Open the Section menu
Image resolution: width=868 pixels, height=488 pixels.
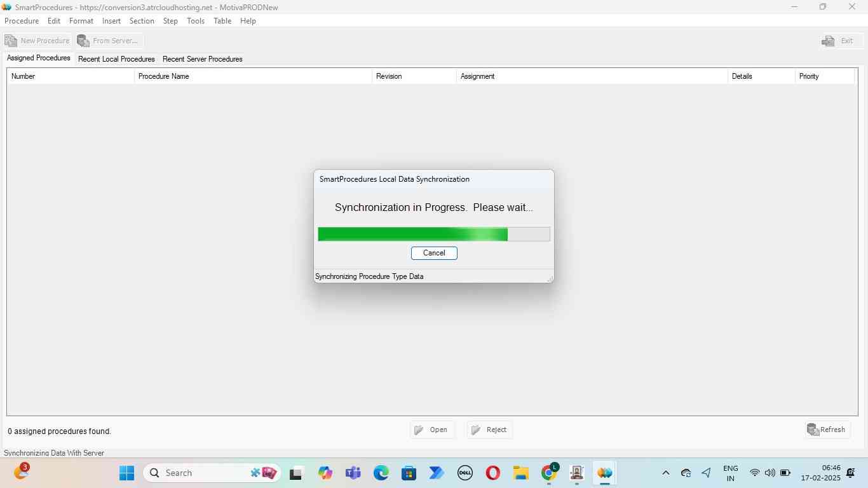coord(142,21)
